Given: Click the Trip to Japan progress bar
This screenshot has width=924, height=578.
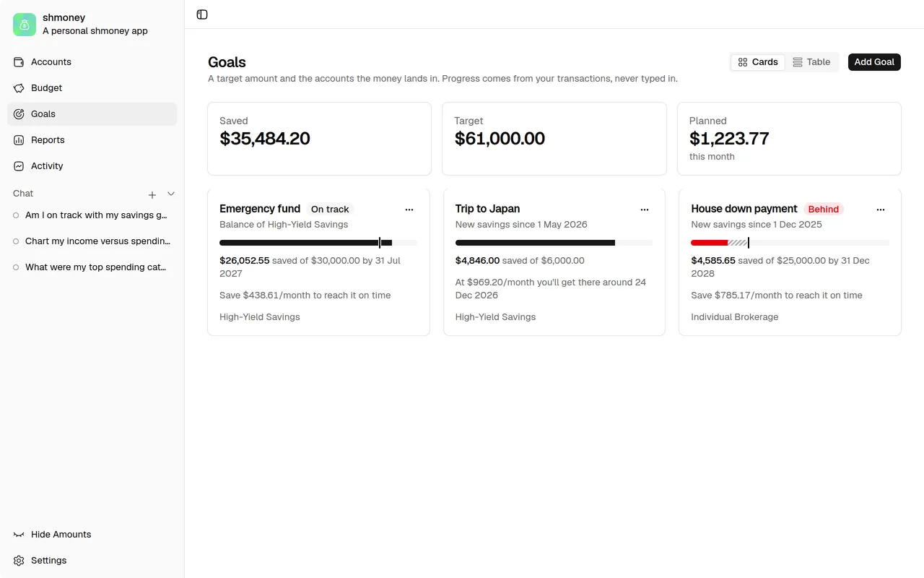Looking at the screenshot, I should click(x=554, y=243).
